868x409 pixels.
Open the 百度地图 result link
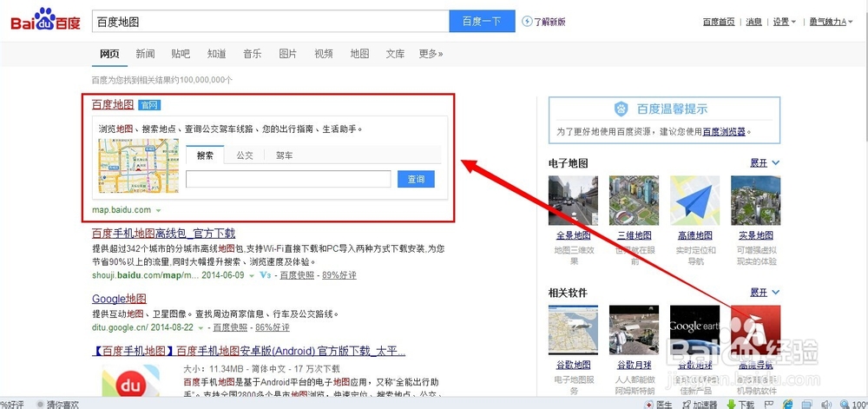point(113,104)
